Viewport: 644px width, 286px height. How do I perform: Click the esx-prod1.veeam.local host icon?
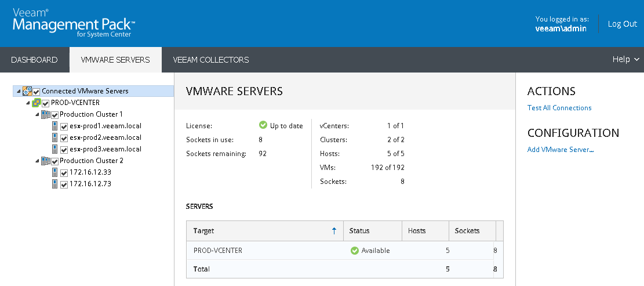54,126
